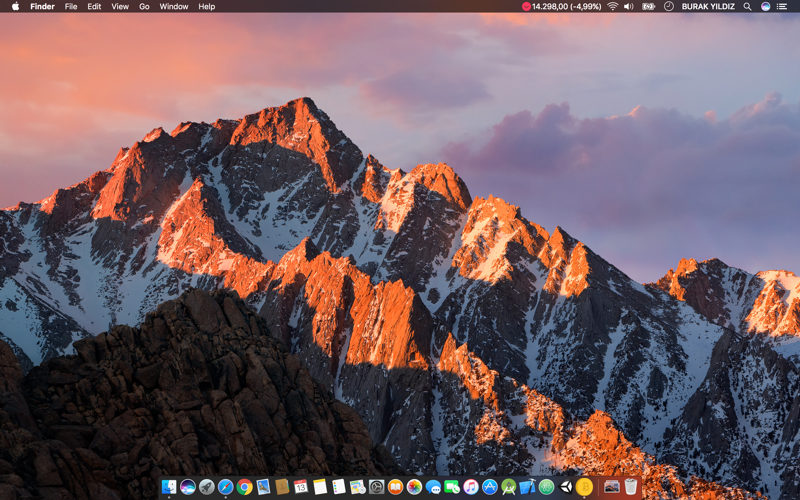The image size is (800, 500).
Task: Open Launchpad rocket icon
Action: point(207,487)
